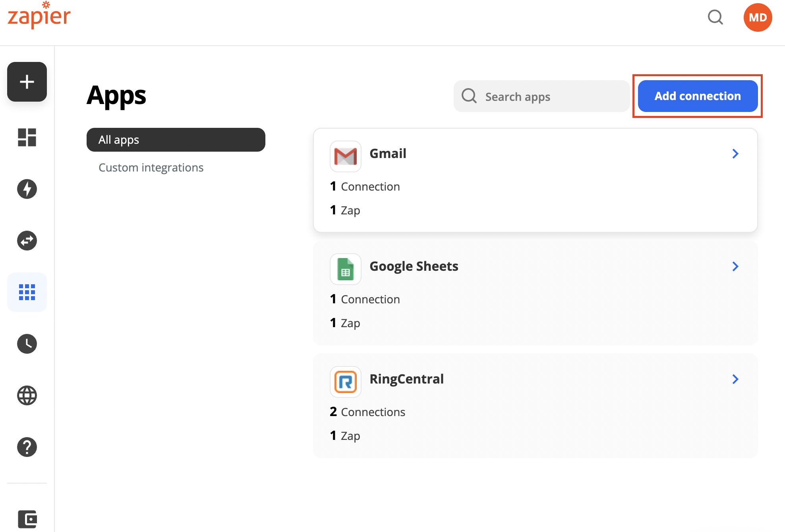Expand the Gmail connection details

735,154
